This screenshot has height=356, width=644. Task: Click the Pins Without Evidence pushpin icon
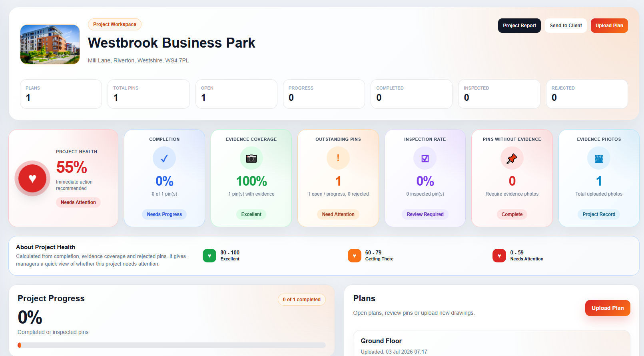512,158
